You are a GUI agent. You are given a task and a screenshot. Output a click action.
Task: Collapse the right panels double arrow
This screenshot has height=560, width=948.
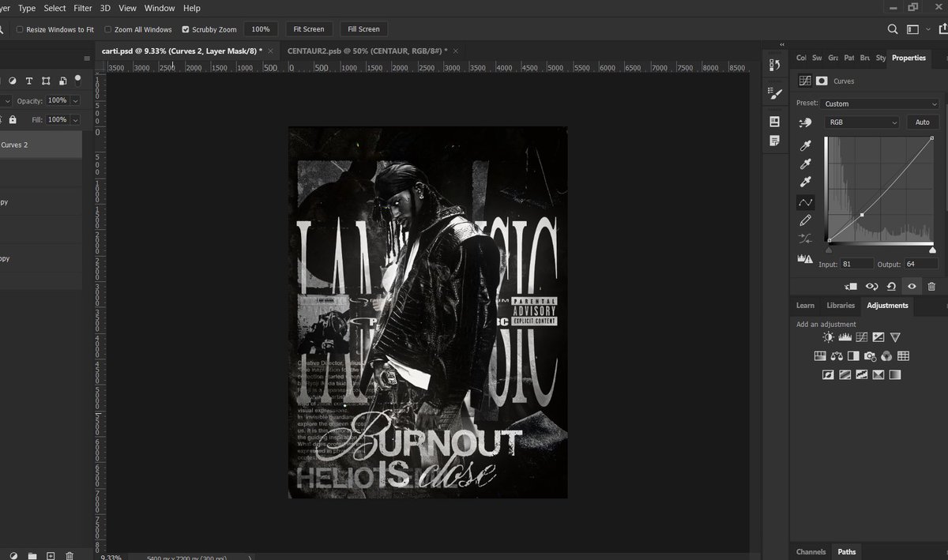coord(782,45)
